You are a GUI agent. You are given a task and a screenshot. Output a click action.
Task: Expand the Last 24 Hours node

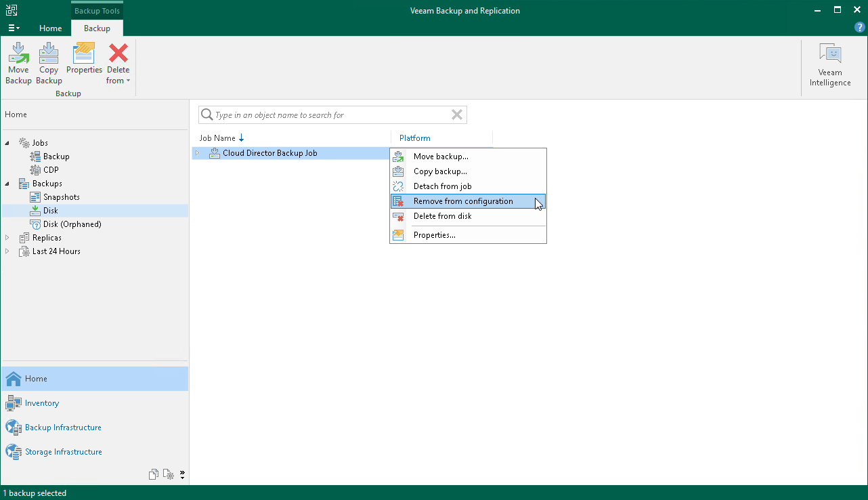(x=6, y=251)
